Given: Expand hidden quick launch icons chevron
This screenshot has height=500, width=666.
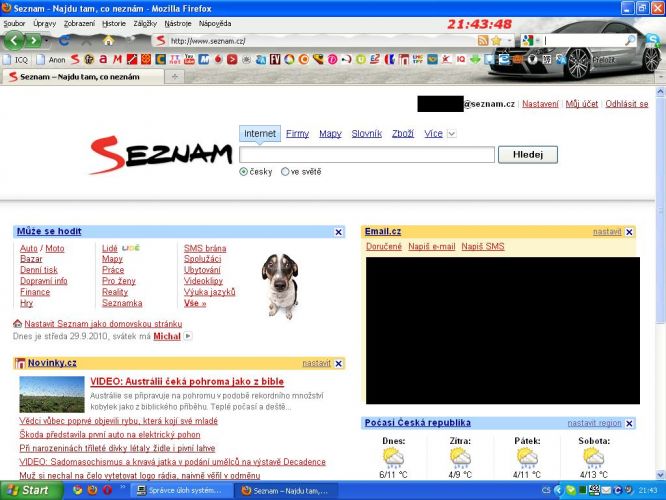Looking at the screenshot, I should (x=123, y=487).
